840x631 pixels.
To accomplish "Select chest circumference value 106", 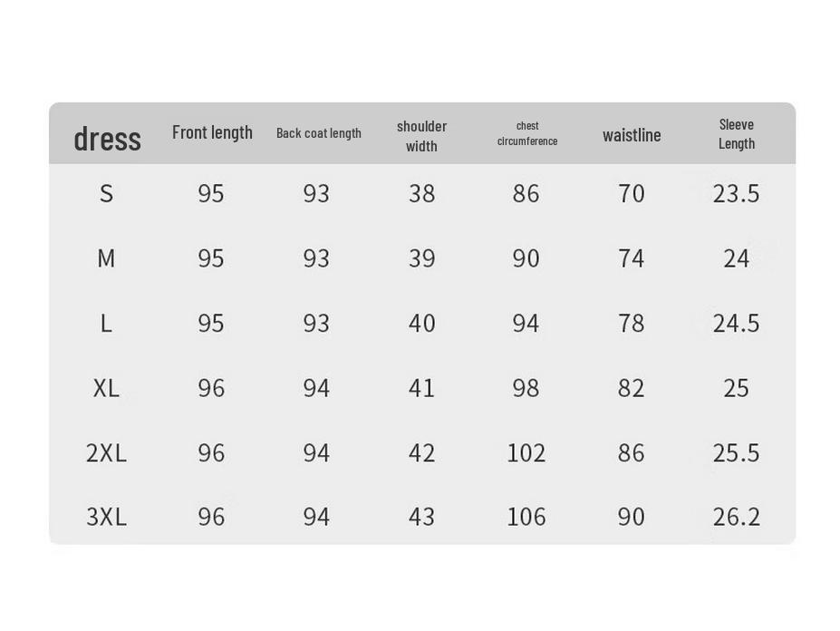I will [526, 517].
